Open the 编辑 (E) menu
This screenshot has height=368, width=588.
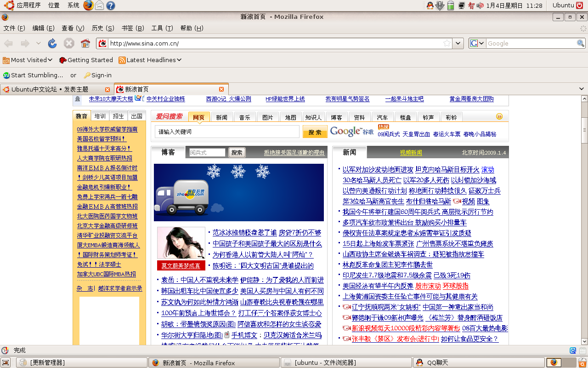43,28
